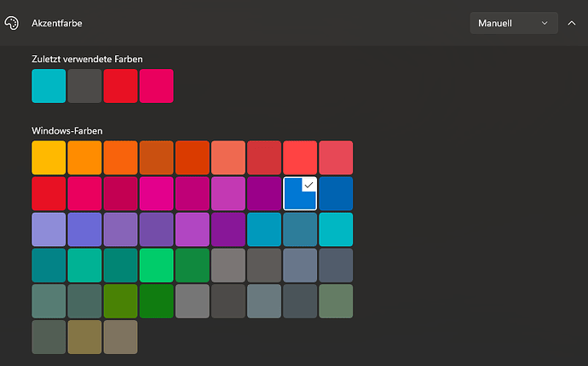Select the hot magenta swatch below rust orange
The height and width of the screenshot is (366, 588).
coord(157,194)
